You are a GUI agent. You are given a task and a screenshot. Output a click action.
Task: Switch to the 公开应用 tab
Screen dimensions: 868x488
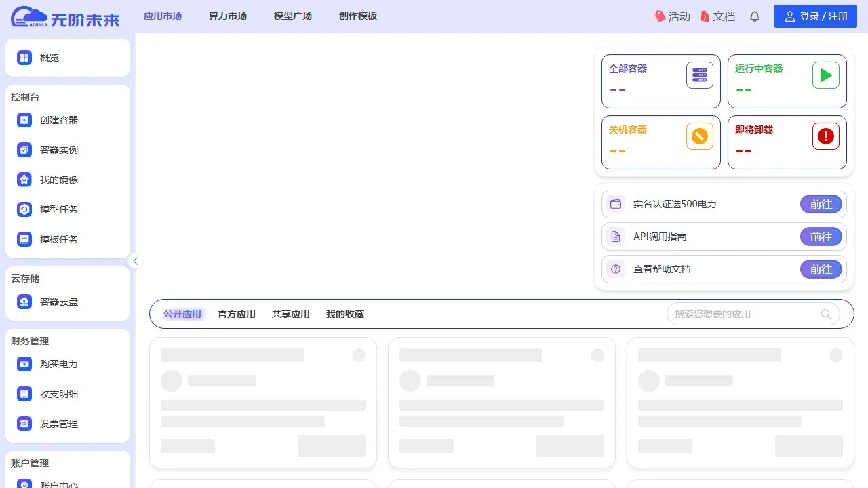coord(182,314)
